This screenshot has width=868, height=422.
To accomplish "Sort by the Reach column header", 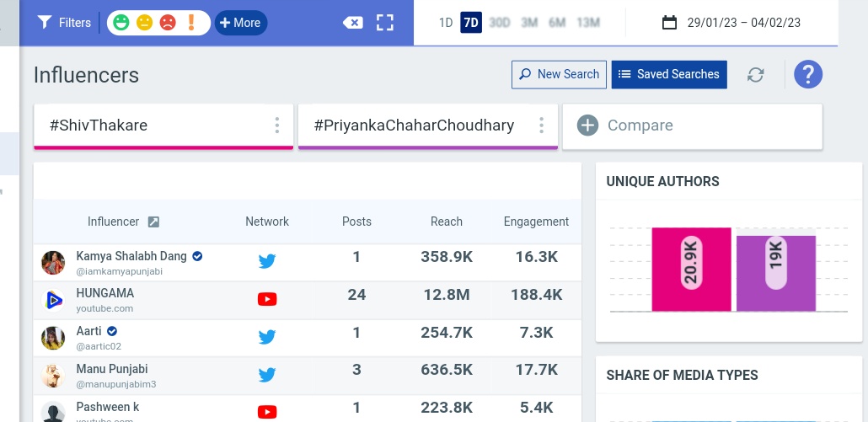I will [x=446, y=222].
